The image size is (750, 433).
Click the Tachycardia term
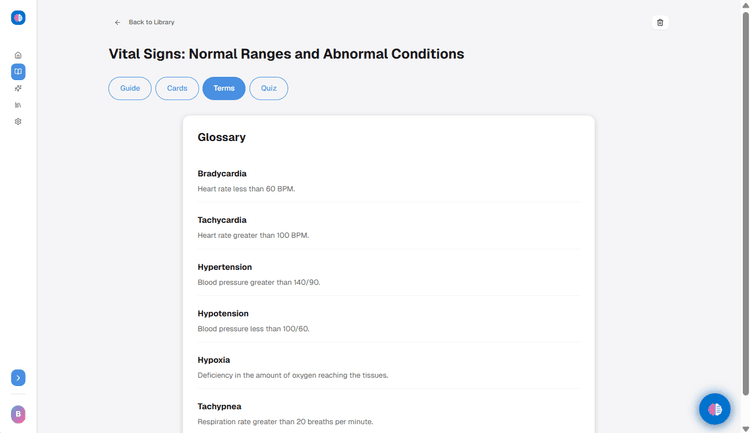coord(222,220)
